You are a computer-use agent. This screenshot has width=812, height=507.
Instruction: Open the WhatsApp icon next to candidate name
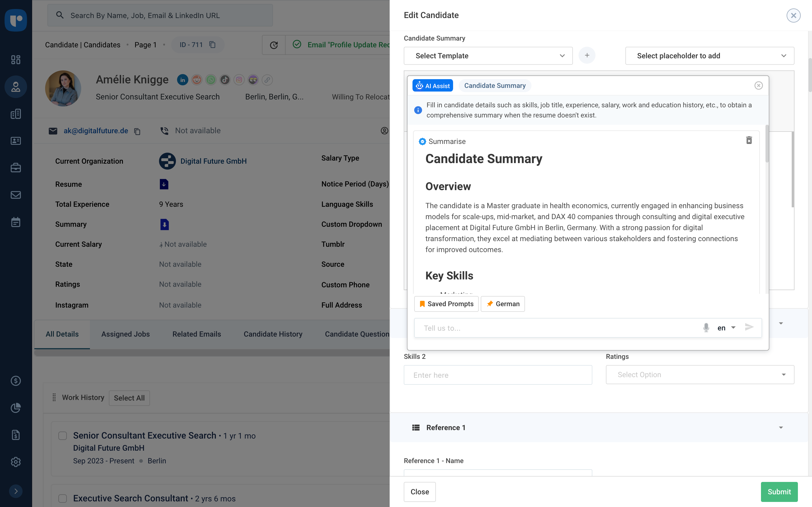[x=211, y=80]
